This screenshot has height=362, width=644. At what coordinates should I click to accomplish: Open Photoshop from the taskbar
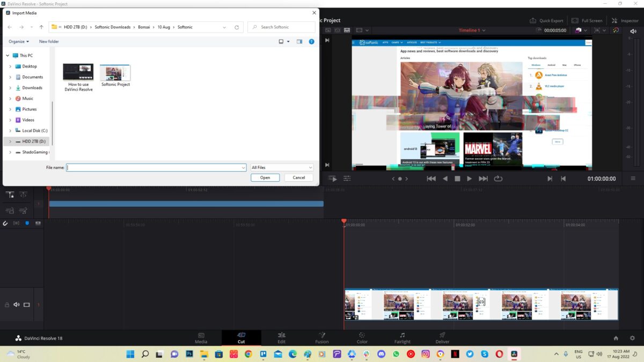pos(189,354)
